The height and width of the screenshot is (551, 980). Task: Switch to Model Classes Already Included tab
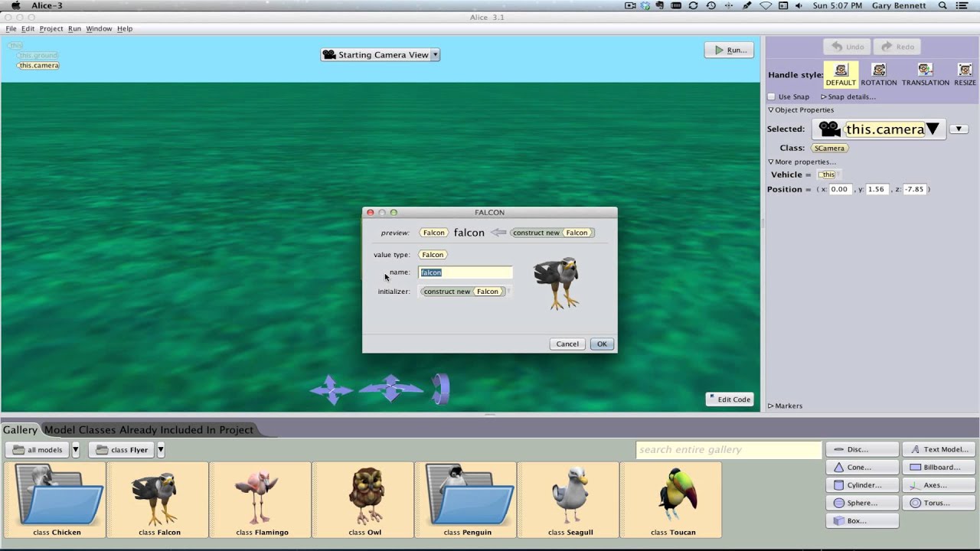(x=149, y=429)
